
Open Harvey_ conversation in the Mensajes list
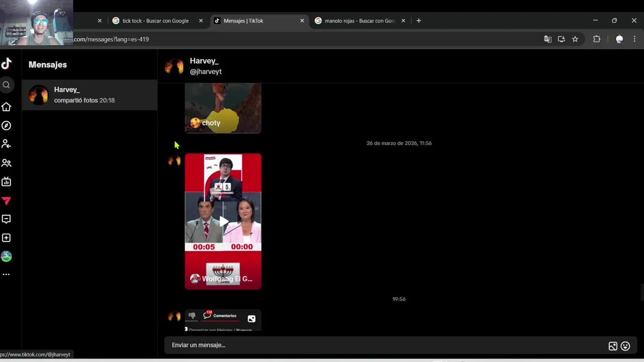(90, 95)
